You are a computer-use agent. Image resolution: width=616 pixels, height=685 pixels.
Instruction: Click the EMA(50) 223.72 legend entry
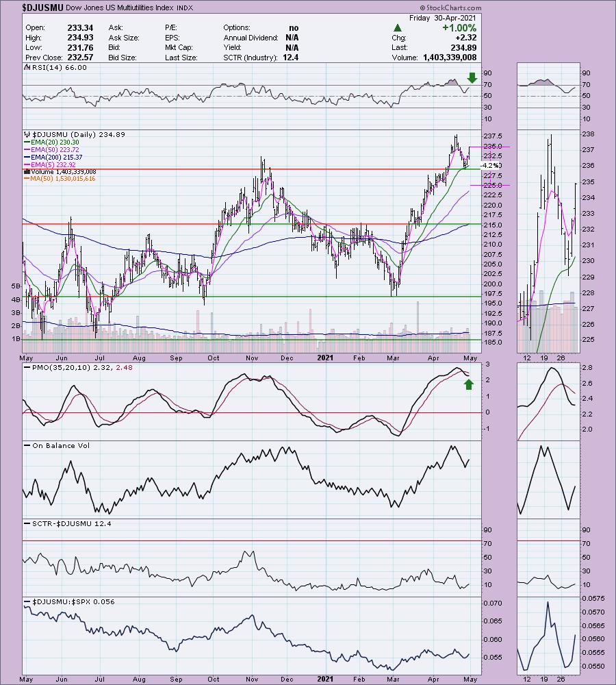point(51,149)
